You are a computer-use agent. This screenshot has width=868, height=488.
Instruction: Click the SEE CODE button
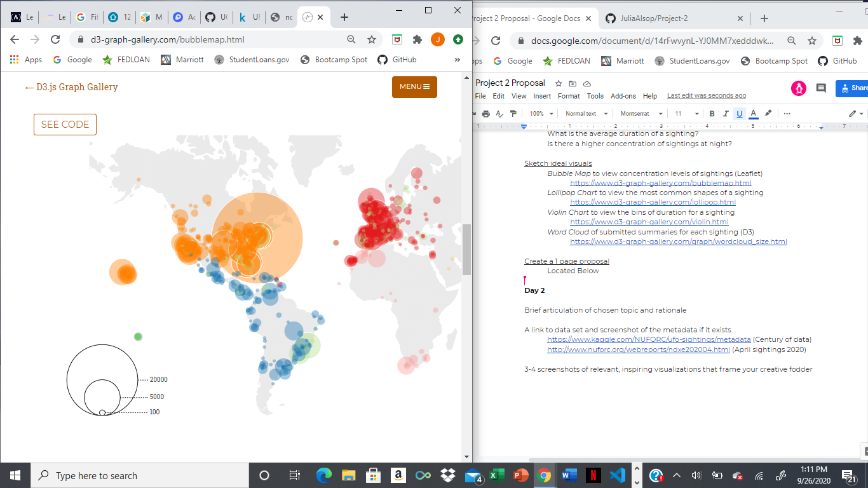(65, 125)
